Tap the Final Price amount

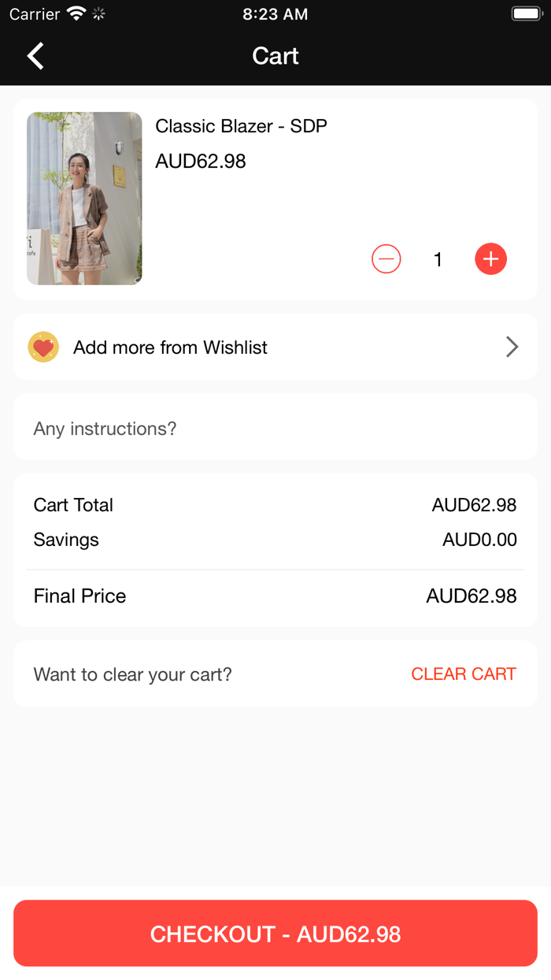(x=471, y=596)
